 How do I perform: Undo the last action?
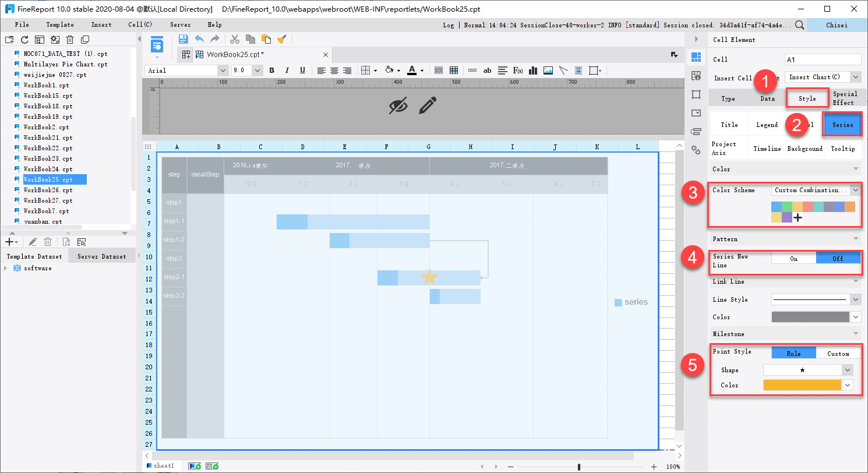pyautogui.click(x=199, y=39)
